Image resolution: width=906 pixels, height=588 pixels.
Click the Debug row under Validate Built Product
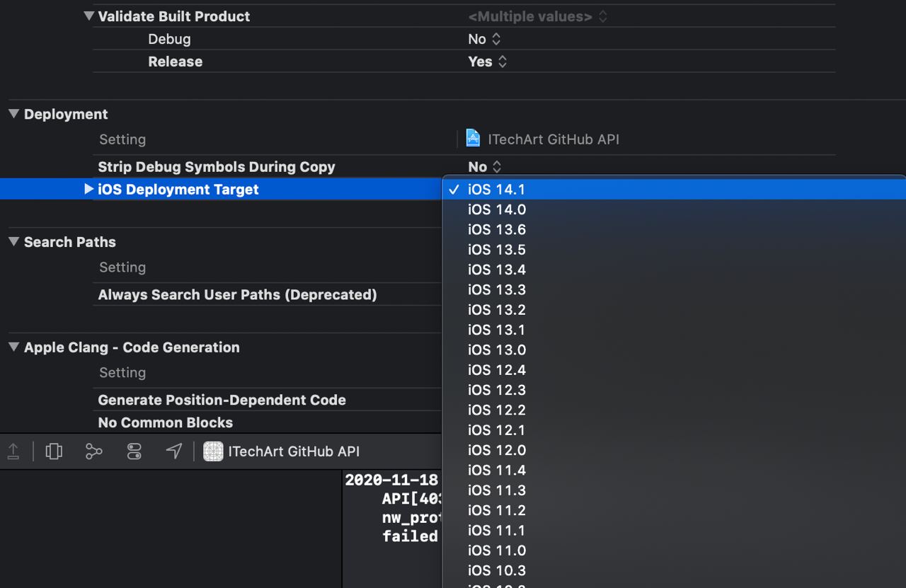coord(169,39)
